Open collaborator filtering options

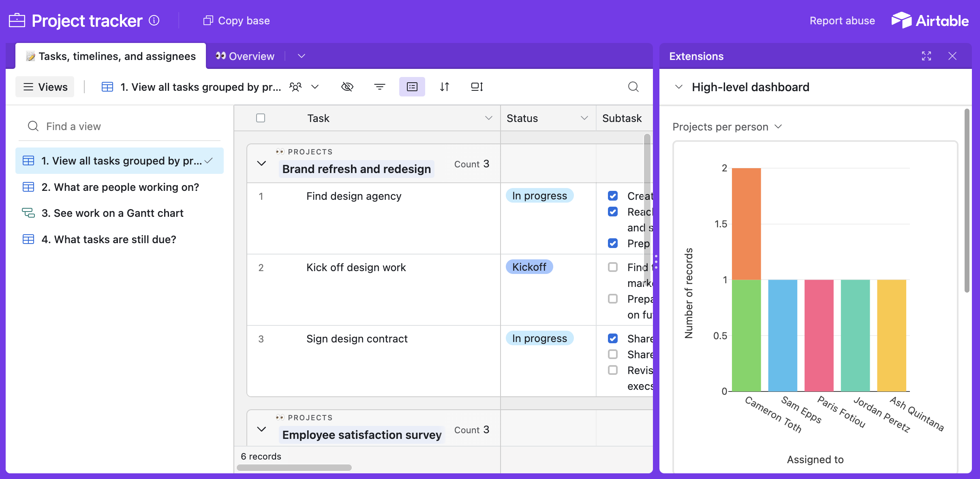coord(295,87)
